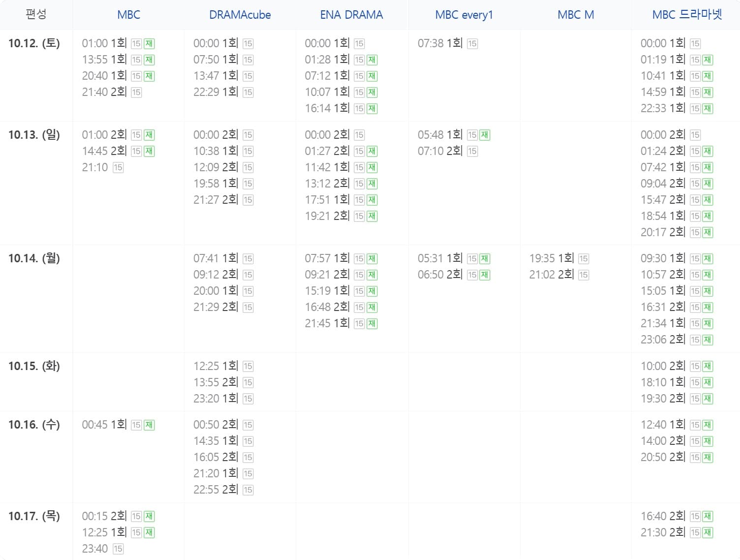740x560 pixels.
Task: Select the 10.16. (수) date row label
Action: [34, 424]
